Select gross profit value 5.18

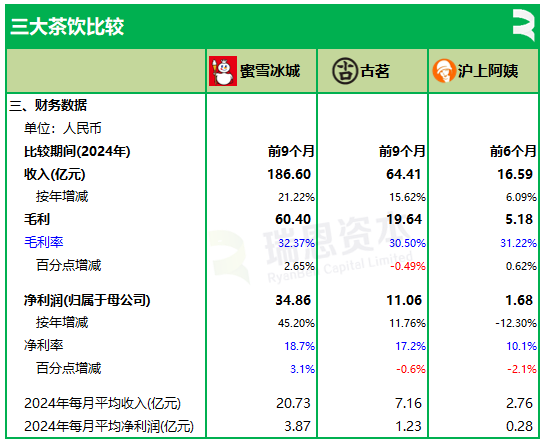click(x=519, y=219)
